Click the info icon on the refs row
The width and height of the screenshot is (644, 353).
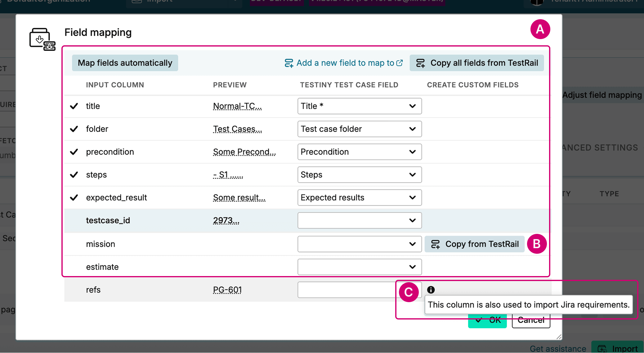pos(431,290)
